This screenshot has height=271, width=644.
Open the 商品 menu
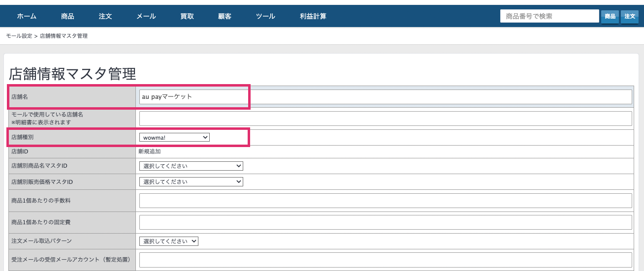tap(67, 16)
